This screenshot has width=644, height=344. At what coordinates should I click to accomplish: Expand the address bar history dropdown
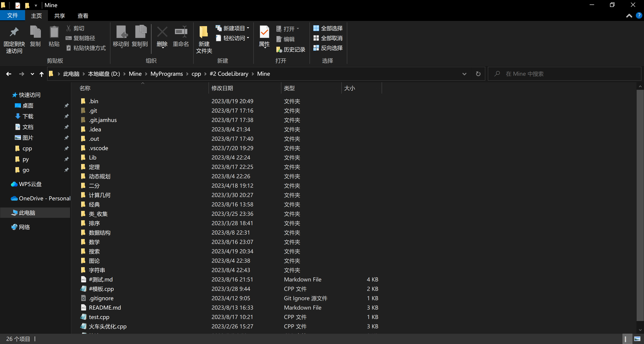(x=464, y=74)
